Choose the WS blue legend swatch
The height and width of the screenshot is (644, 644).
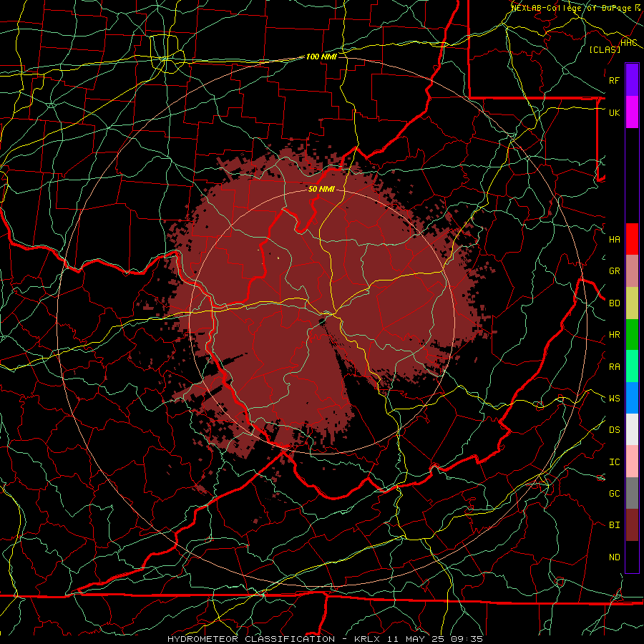click(632, 398)
